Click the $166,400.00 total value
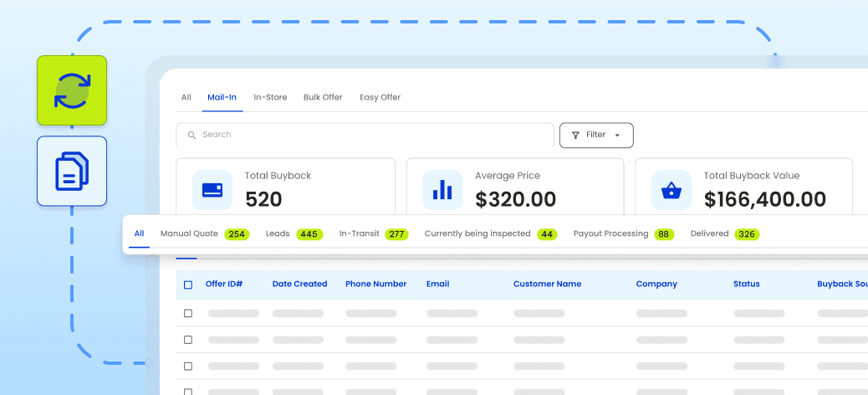 coord(765,199)
